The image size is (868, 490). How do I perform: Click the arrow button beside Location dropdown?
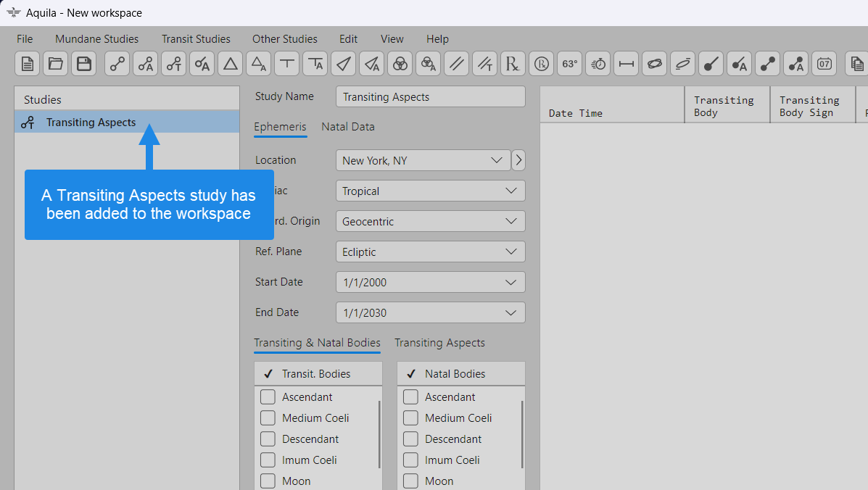point(518,160)
